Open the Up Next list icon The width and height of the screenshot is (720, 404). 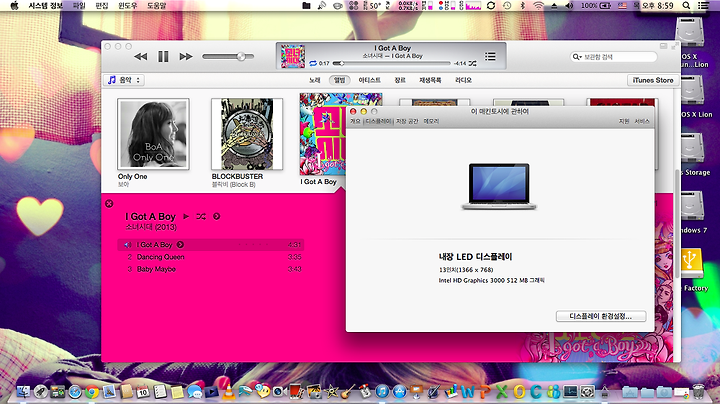point(490,56)
